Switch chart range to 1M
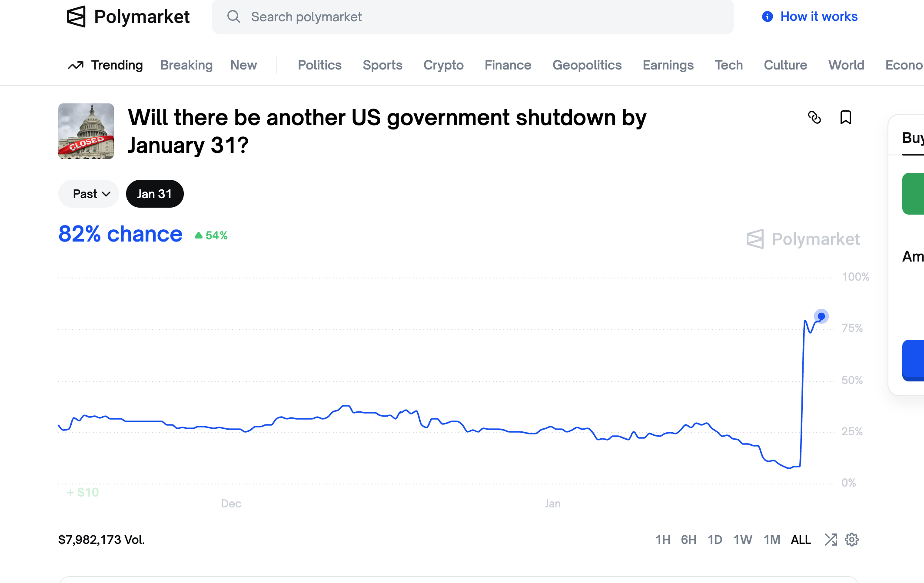Image resolution: width=924 pixels, height=583 pixels. pyautogui.click(x=772, y=540)
